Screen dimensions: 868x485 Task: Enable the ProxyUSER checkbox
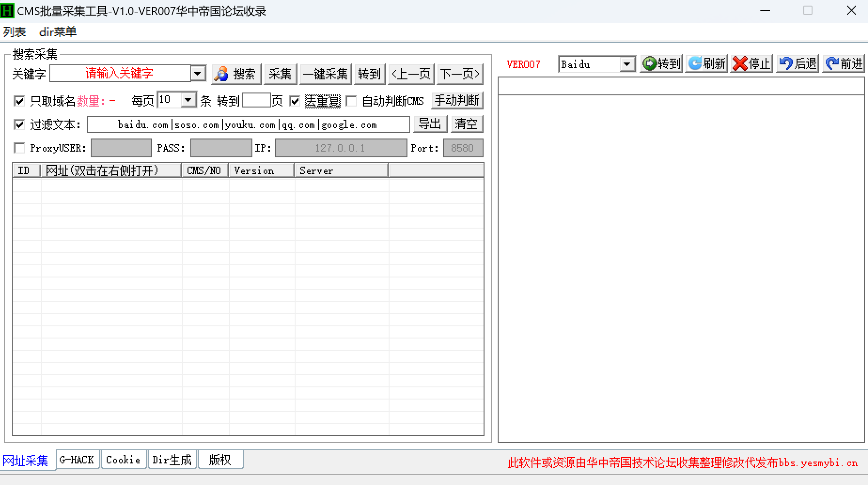[x=20, y=148]
